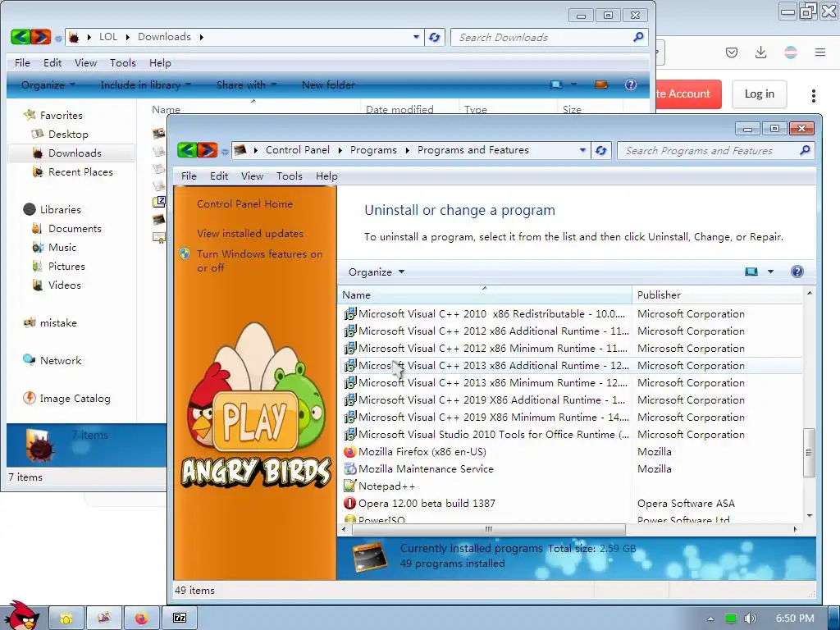Expand breadcrumb arrow after Control Panel
The width and height of the screenshot is (840, 630).
[340, 151]
